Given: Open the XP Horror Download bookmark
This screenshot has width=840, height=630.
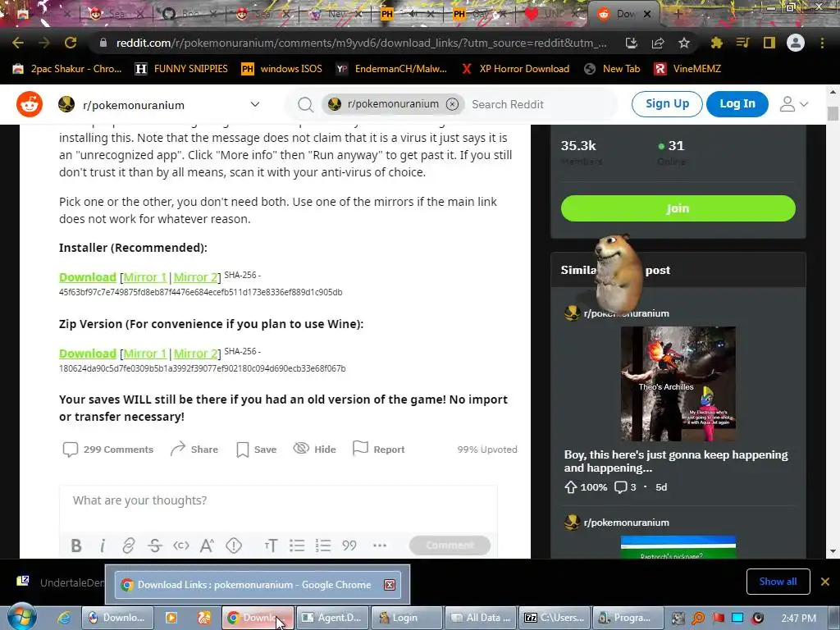Looking at the screenshot, I should (x=515, y=69).
